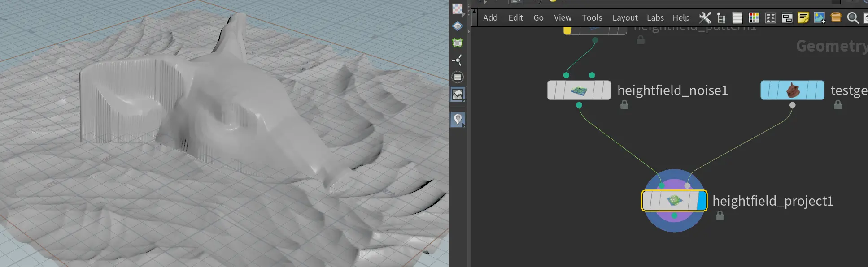Toggle blue display flag on heightfield_project1 node

[x=702, y=201]
